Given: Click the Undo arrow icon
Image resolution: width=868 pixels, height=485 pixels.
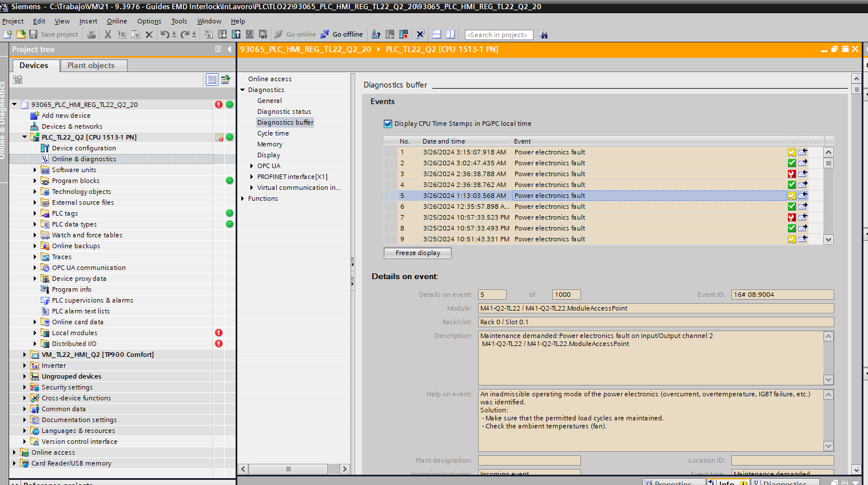Looking at the screenshot, I should (x=165, y=34).
